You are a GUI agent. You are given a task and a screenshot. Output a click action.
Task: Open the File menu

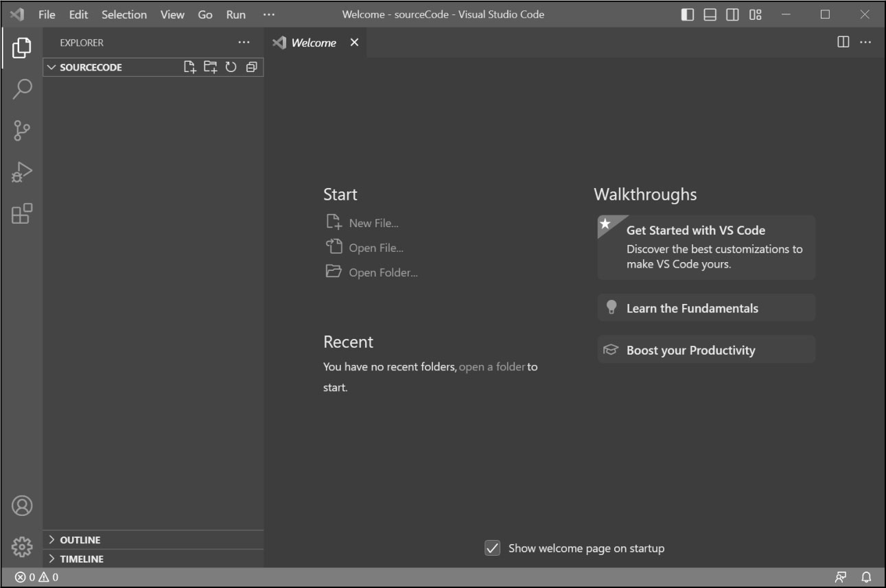[x=47, y=14]
